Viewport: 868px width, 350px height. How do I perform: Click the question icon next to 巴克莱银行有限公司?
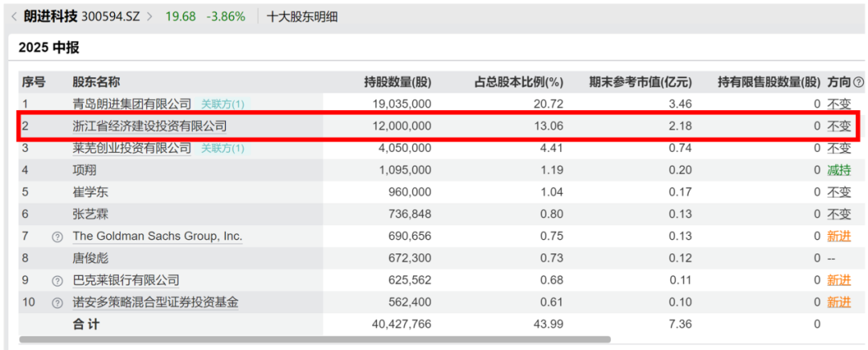(x=57, y=281)
